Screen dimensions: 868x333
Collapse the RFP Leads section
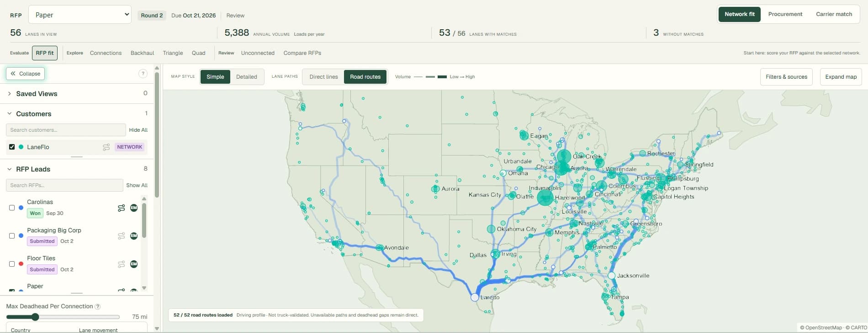point(77,169)
